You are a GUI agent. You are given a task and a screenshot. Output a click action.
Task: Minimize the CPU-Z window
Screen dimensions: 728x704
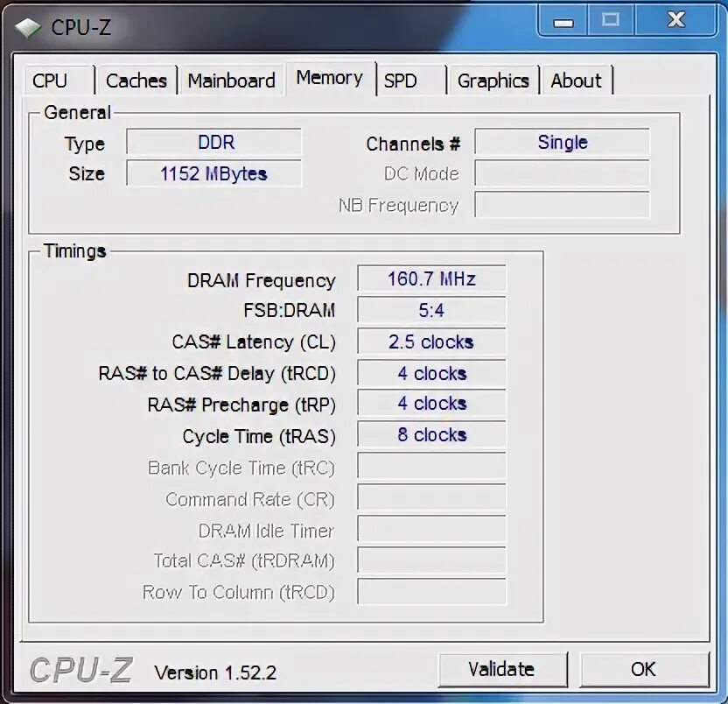pyautogui.click(x=563, y=20)
